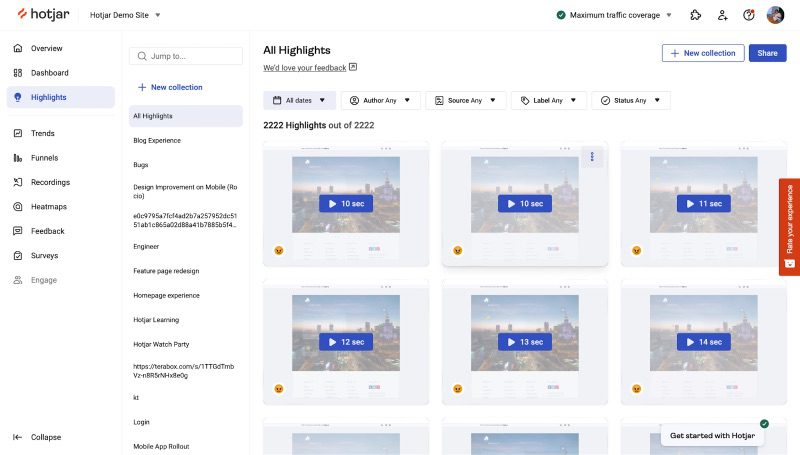Open the All dates filter
Screen dimensions: 800x455
(x=299, y=100)
